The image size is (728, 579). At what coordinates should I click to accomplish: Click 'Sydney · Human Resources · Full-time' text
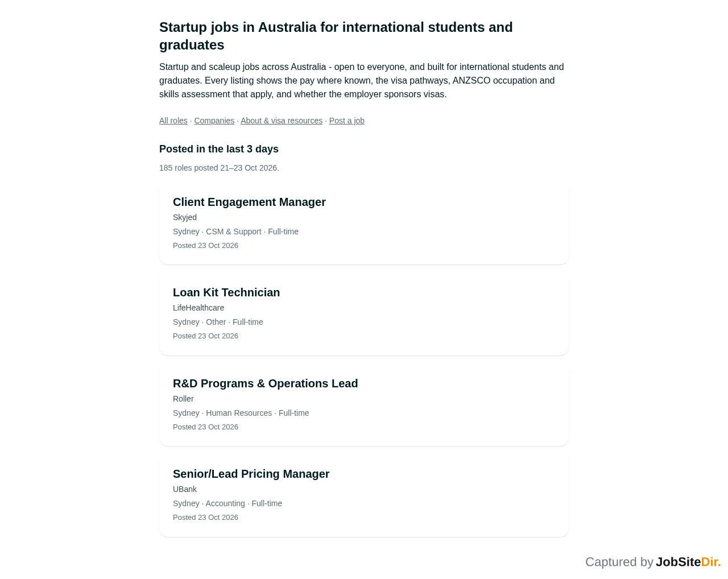241,413
